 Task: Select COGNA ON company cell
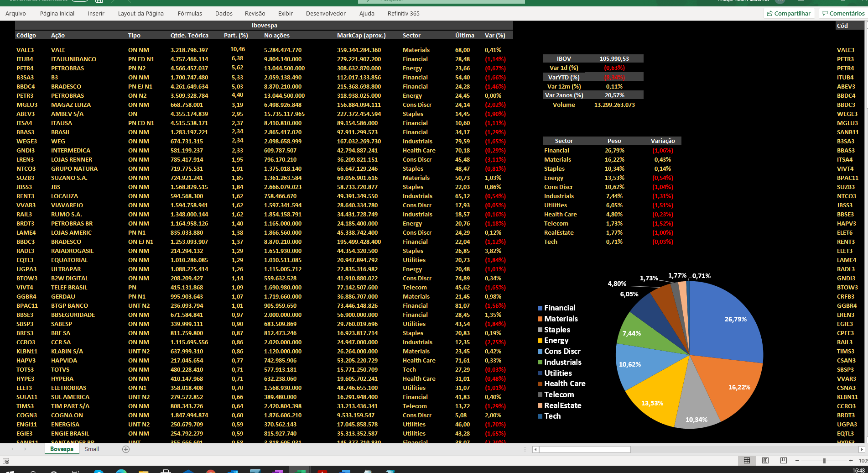(x=67, y=415)
